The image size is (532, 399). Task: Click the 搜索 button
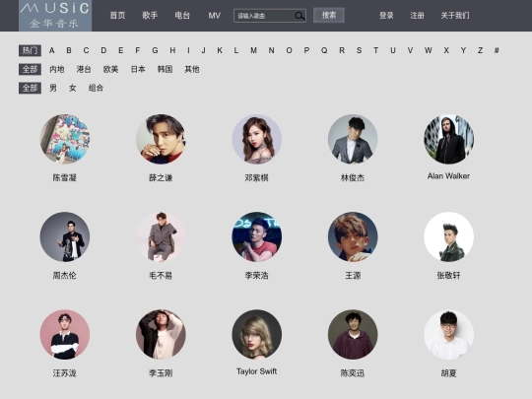click(x=329, y=15)
